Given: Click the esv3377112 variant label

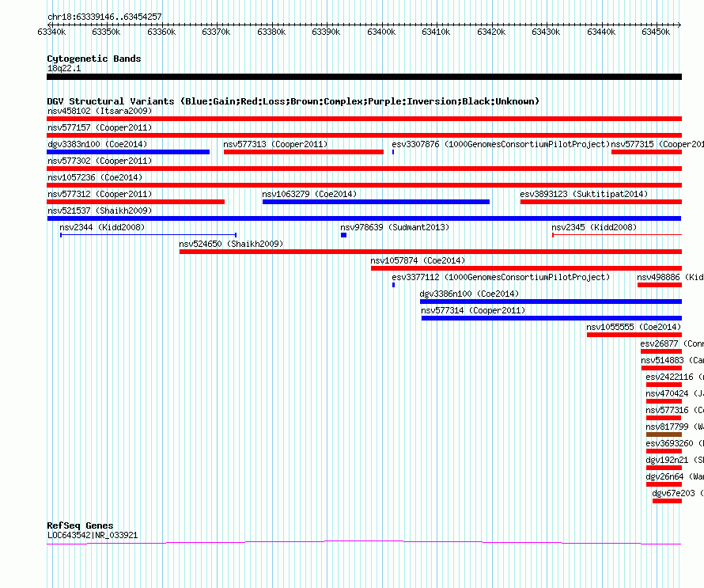Looking at the screenshot, I should 501,277.
